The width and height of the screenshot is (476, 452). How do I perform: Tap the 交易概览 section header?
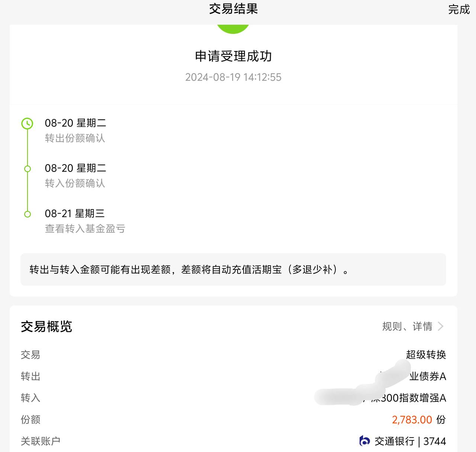pyautogui.click(x=46, y=326)
